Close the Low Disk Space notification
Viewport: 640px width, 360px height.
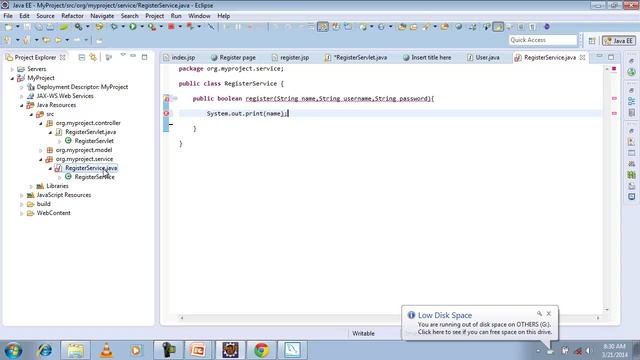549,313
